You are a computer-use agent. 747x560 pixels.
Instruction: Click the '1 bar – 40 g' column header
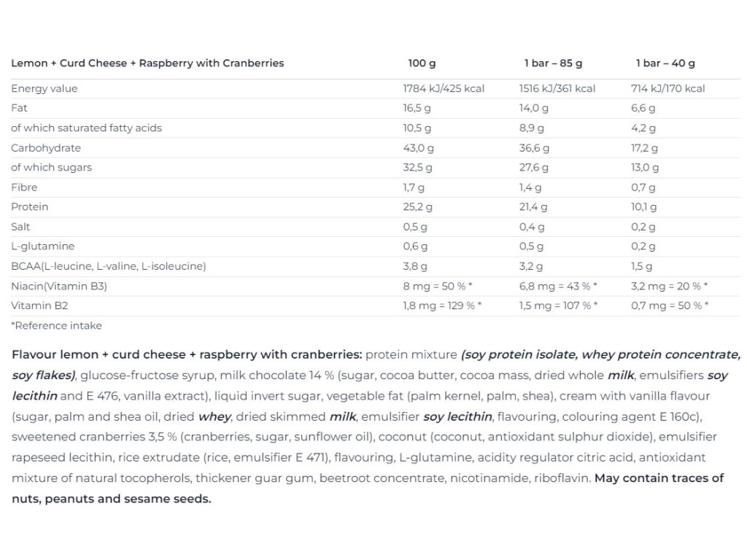click(665, 63)
